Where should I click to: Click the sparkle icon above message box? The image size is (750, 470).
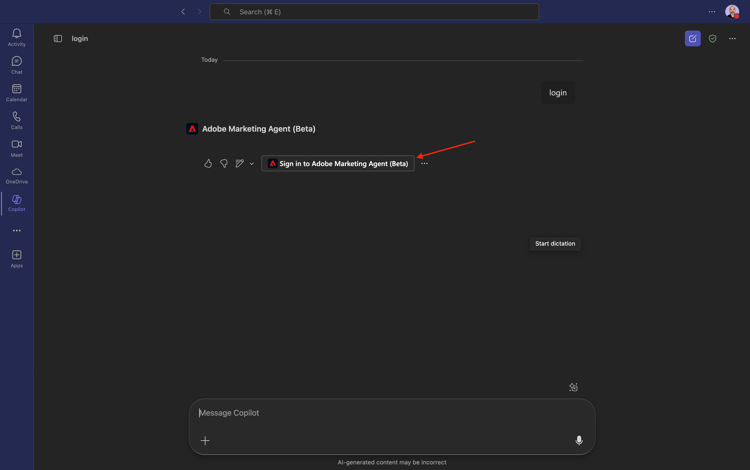click(x=574, y=387)
